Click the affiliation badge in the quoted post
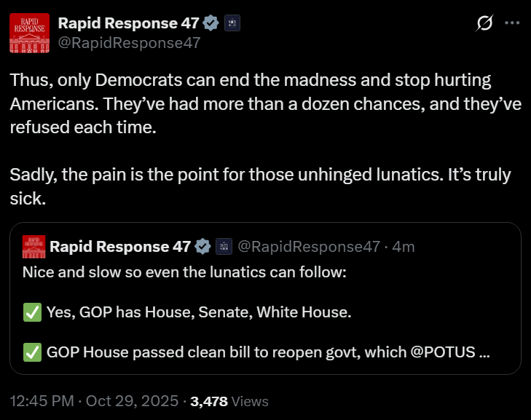The height and width of the screenshot is (420, 531). tap(224, 247)
